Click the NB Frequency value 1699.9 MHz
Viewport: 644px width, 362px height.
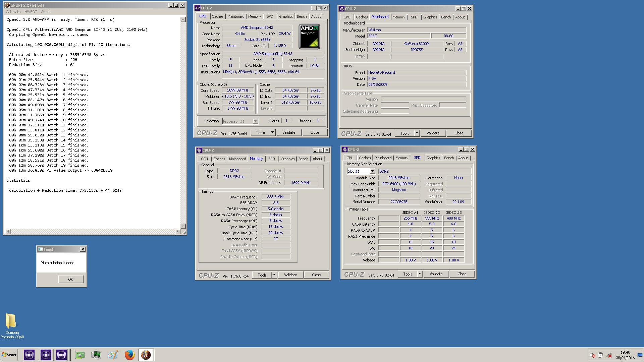301,183
